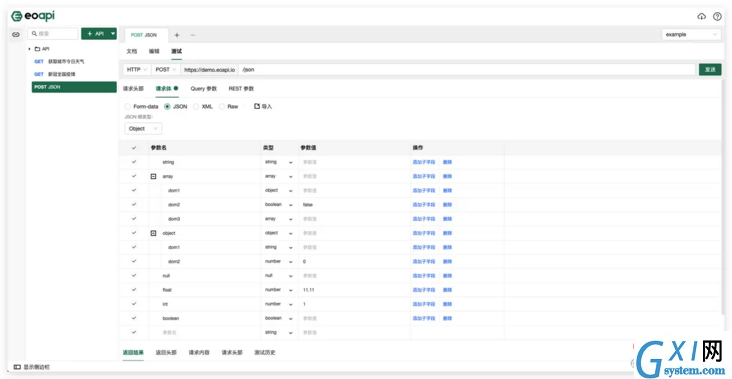Click the sidebar icon left of search box

15,34
